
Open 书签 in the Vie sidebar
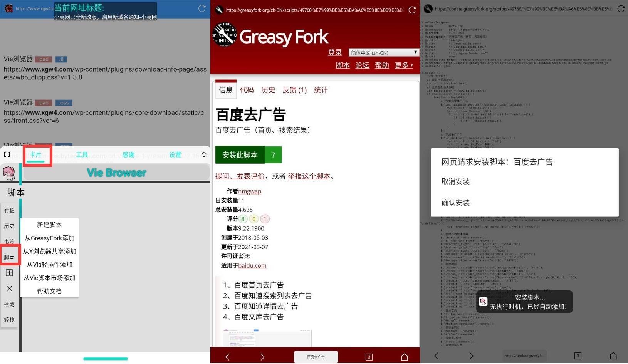tap(9, 242)
